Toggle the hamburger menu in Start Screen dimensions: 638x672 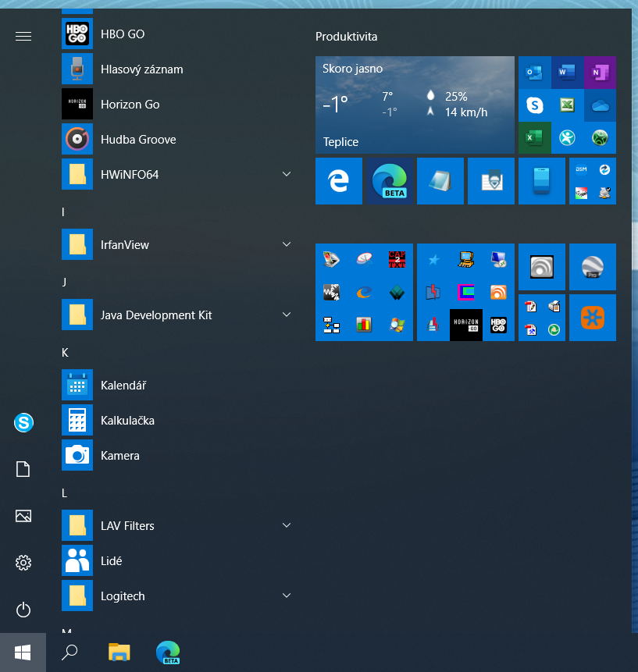(23, 36)
